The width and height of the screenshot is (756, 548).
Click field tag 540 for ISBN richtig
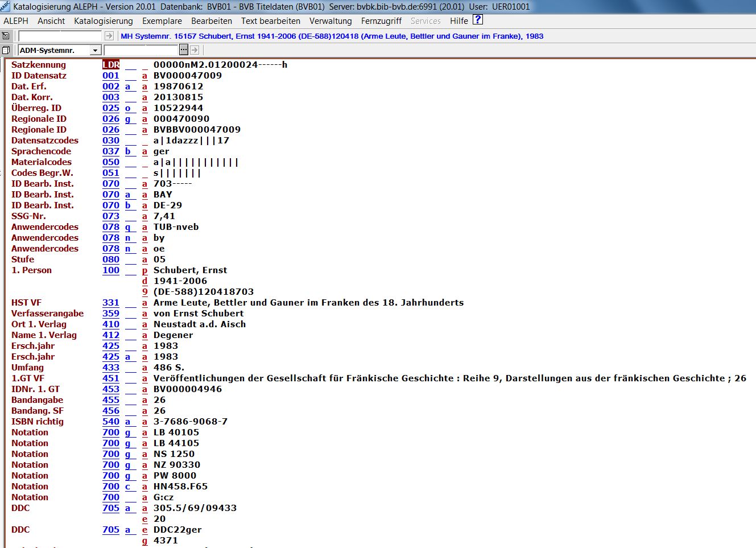click(x=111, y=422)
